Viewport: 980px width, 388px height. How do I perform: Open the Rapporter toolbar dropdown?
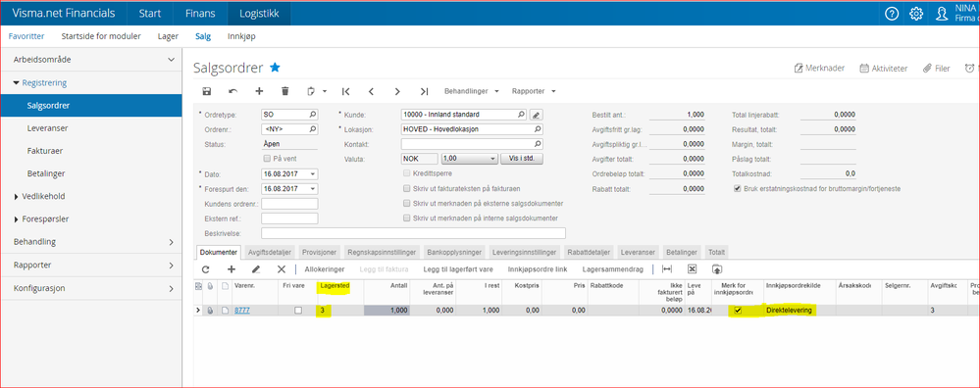(x=534, y=91)
